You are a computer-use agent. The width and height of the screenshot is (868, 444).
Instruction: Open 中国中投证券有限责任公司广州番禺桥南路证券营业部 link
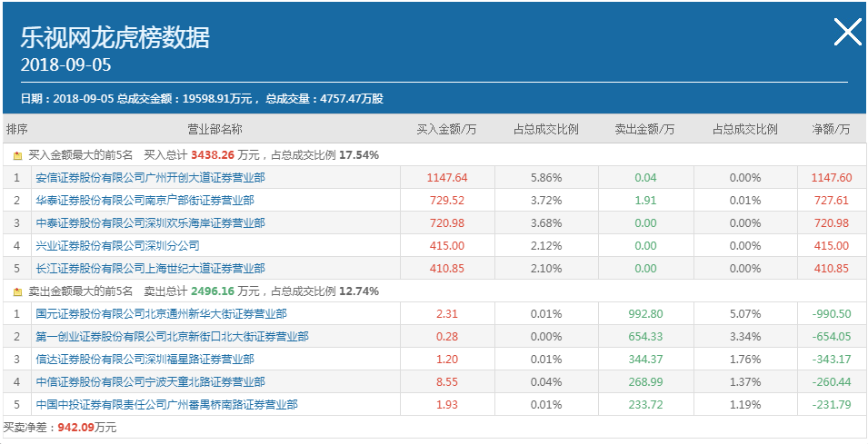[x=166, y=405]
